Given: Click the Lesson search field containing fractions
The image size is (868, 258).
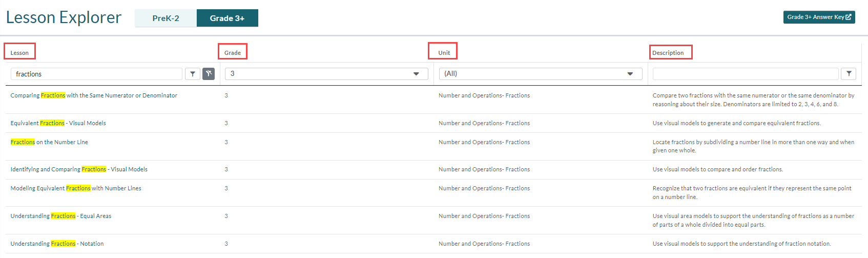Looking at the screenshot, I should click(96, 74).
